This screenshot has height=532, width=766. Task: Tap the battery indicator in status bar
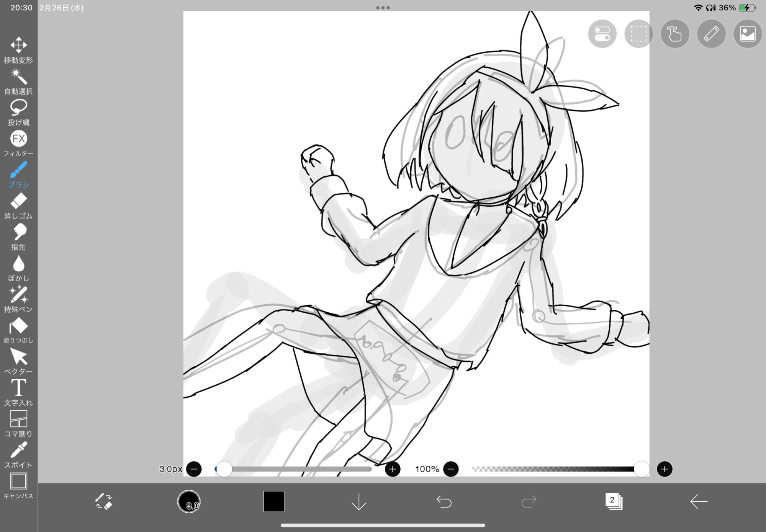point(747,8)
